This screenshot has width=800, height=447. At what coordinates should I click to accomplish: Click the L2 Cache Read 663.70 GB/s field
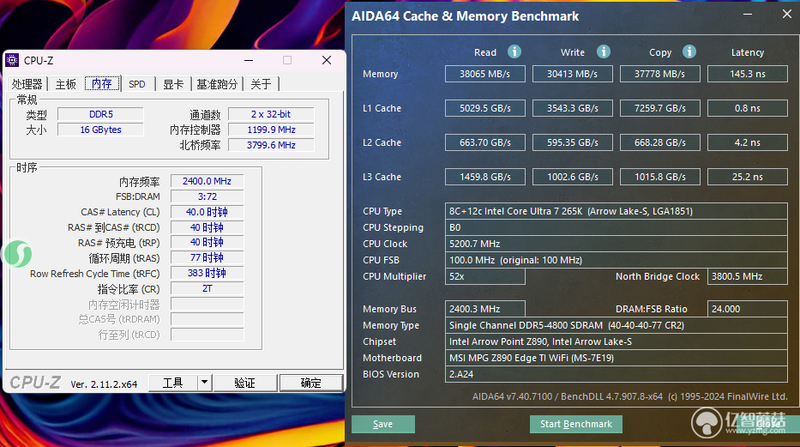485,142
